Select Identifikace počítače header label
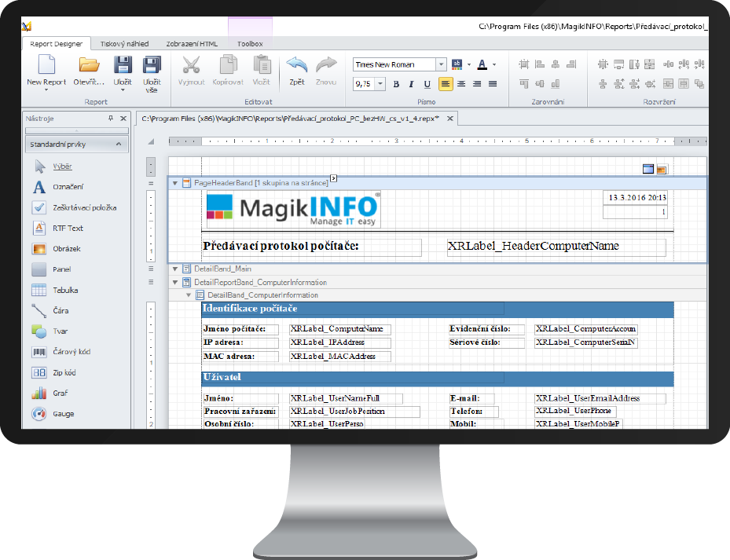 (x=353, y=309)
